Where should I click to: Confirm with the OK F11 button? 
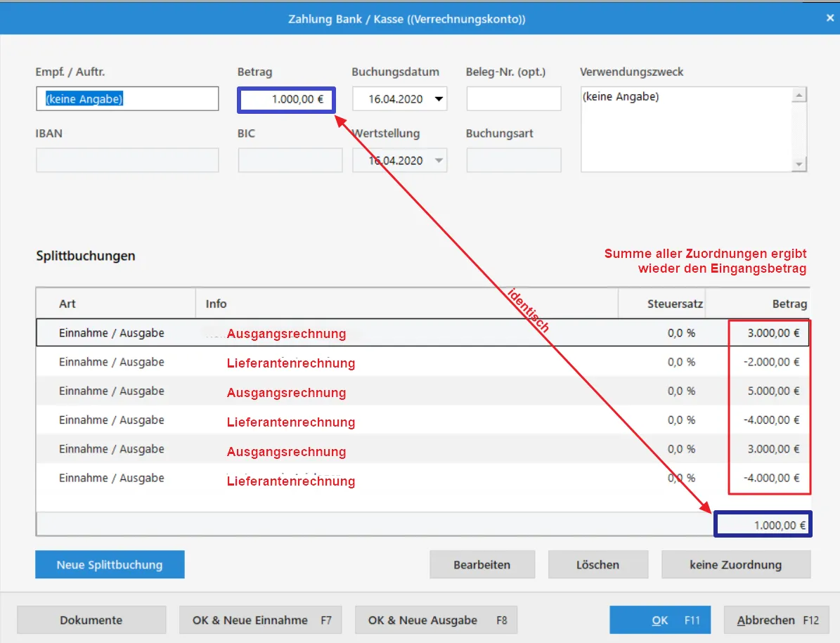pyautogui.click(x=659, y=620)
